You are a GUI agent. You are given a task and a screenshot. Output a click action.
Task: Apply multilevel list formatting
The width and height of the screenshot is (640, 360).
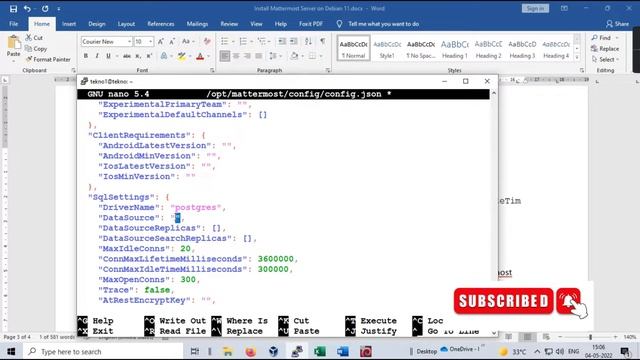click(262, 42)
